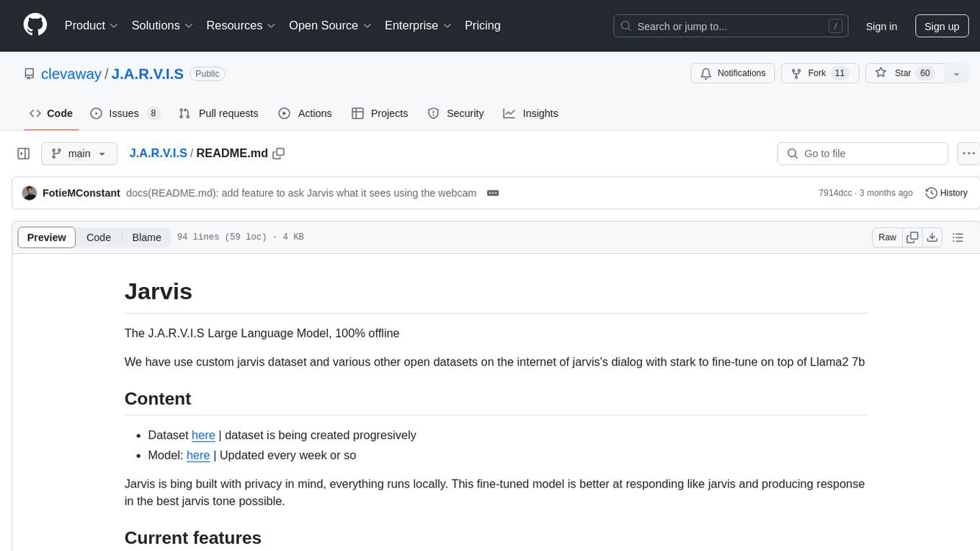The height and width of the screenshot is (551, 980).
Task: Click the Notifications bell button
Action: [733, 74]
